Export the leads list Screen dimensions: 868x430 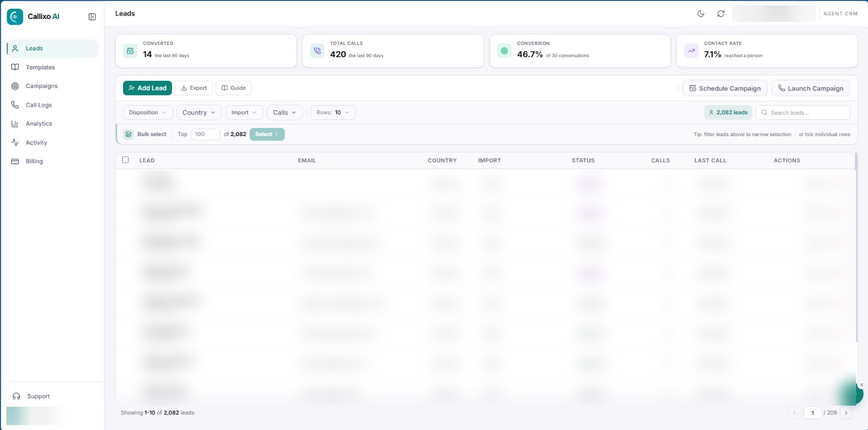(x=194, y=88)
